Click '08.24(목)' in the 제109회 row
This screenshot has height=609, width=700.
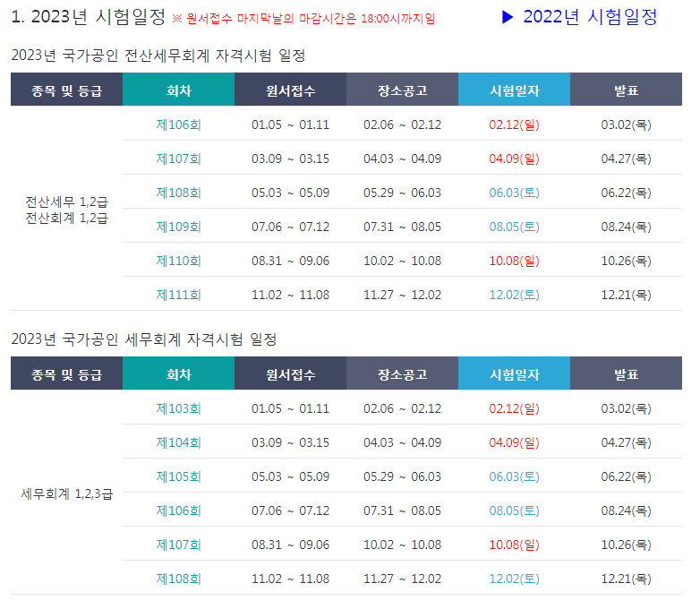pyautogui.click(x=626, y=227)
